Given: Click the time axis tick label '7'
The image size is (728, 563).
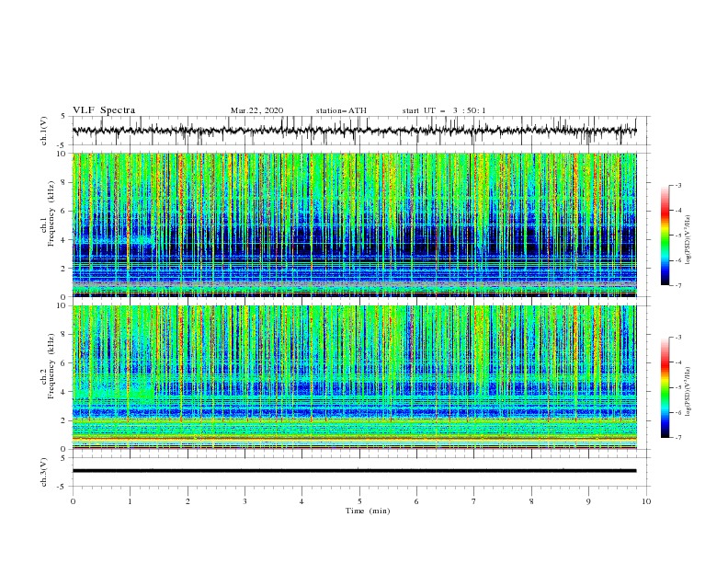Looking at the screenshot, I should pyautogui.click(x=474, y=501).
